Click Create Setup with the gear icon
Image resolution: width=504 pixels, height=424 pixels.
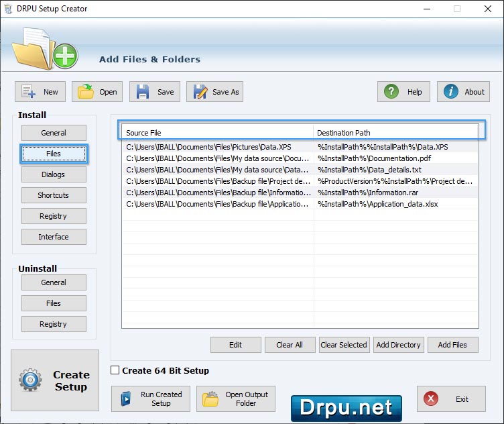[x=55, y=380]
